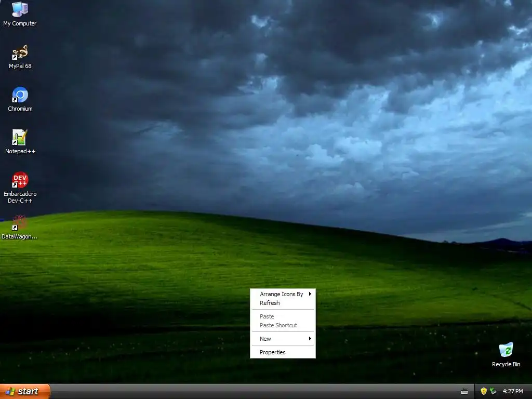Select the Chromium shortcut icon
This screenshot has width=532, height=399.
[x=20, y=99]
